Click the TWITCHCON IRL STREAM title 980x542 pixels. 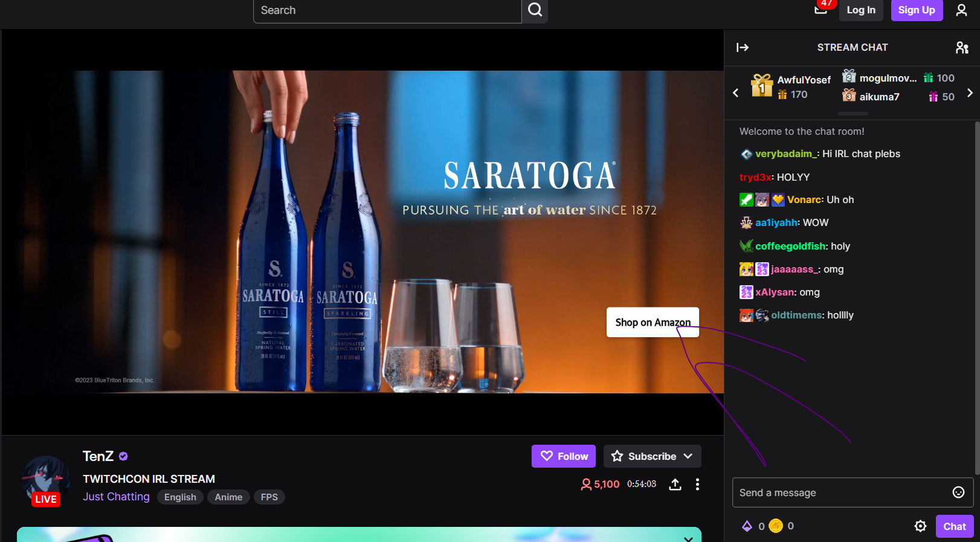click(149, 479)
